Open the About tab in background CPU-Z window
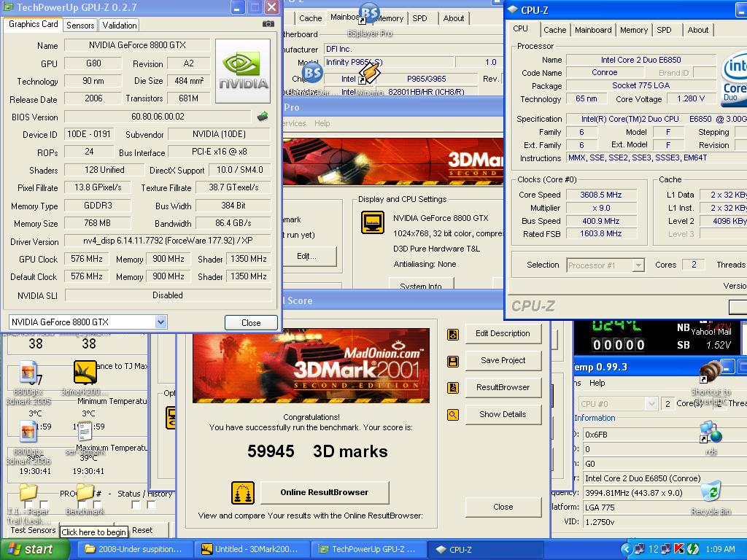 [x=454, y=18]
